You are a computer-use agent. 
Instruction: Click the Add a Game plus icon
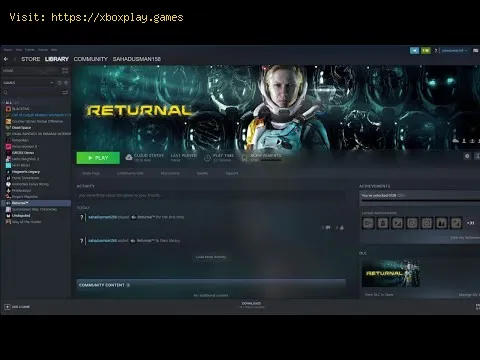pyautogui.click(x=7, y=307)
